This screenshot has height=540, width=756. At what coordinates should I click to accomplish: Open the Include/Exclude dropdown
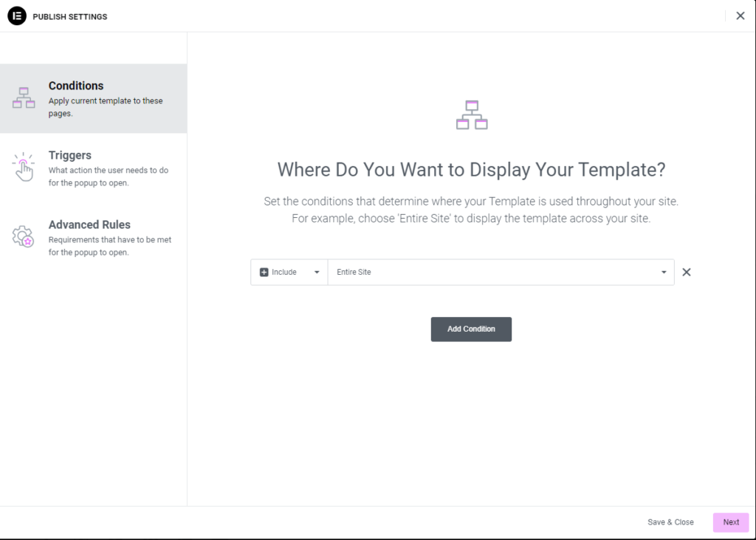click(289, 272)
